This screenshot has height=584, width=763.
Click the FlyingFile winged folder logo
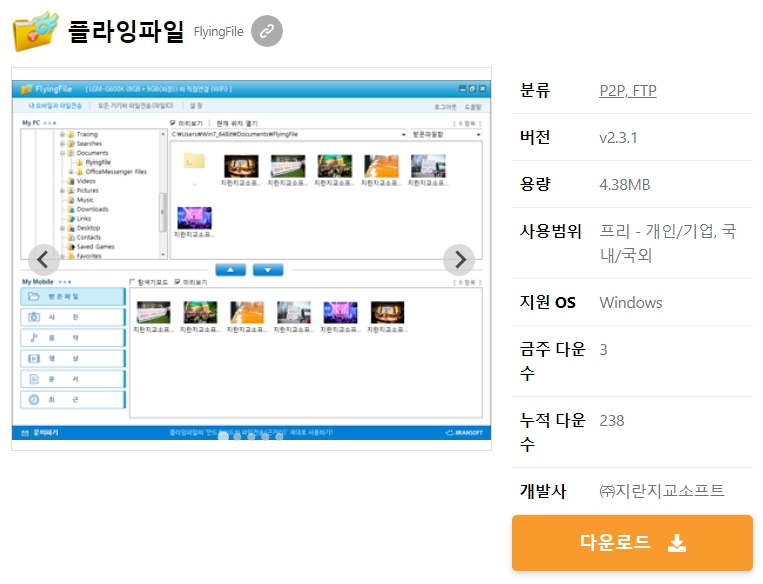click(x=35, y=31)
